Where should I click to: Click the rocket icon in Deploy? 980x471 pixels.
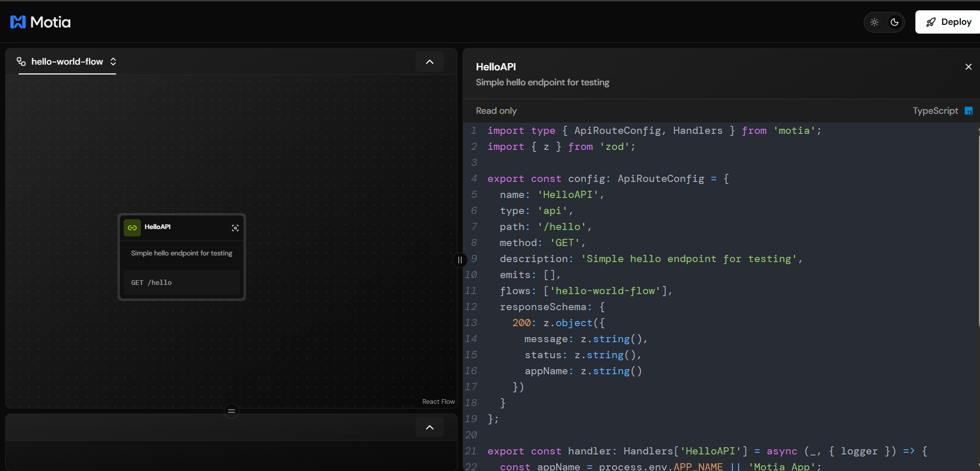pyautogui.click(x=931, y=22)
